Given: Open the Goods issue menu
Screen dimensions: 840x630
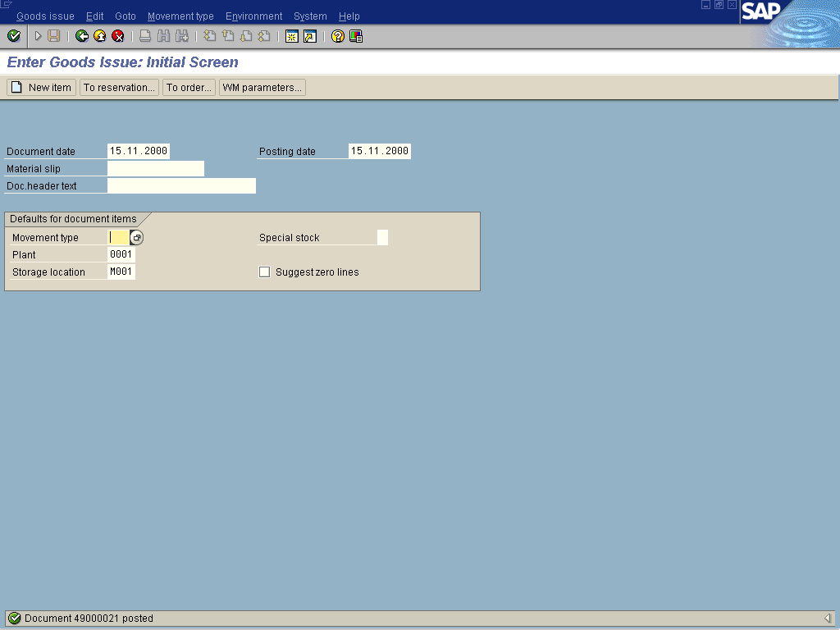Looking at the screenshot, I should pyautogui.click(x=46, y=16).
